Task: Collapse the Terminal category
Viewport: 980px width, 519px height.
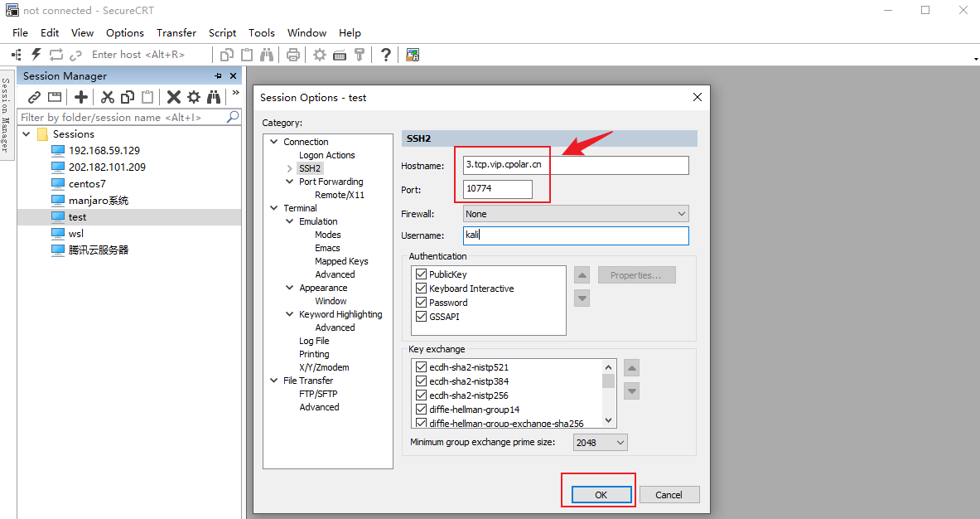Action: (273, 208)
